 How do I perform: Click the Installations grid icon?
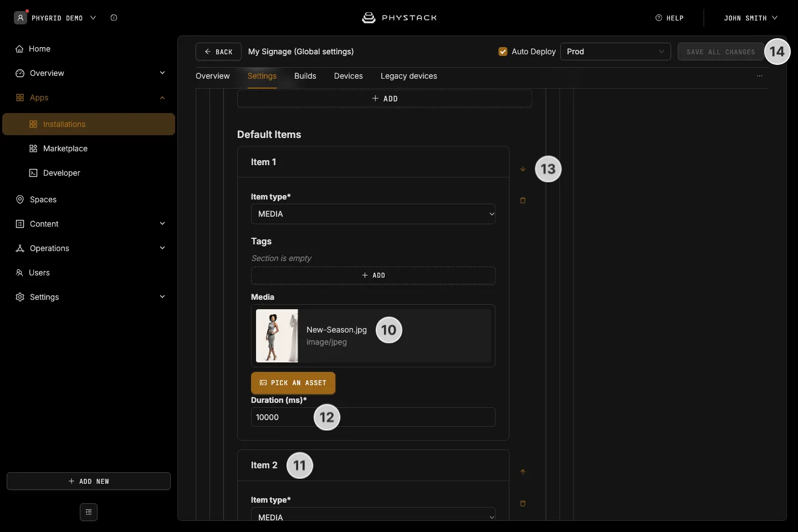coord(33,124)
